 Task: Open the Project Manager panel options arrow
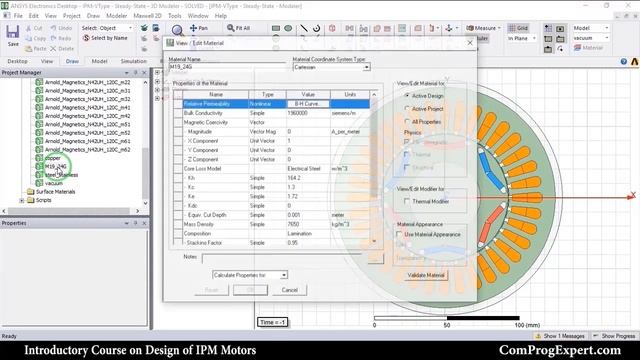[x=127, y=73]
